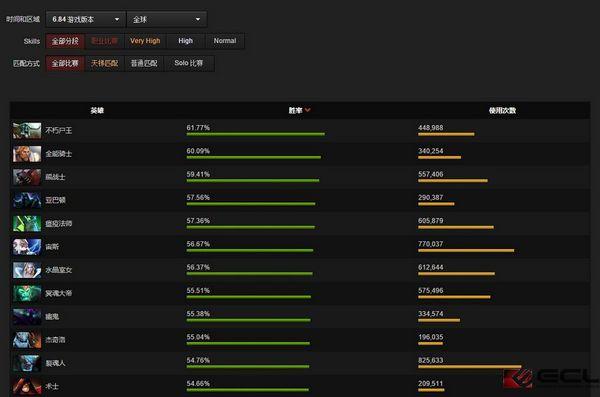This screenshot has width=600, height=397.
Task: Open the 裂魂人 hero name link
Action: (55, 363)
